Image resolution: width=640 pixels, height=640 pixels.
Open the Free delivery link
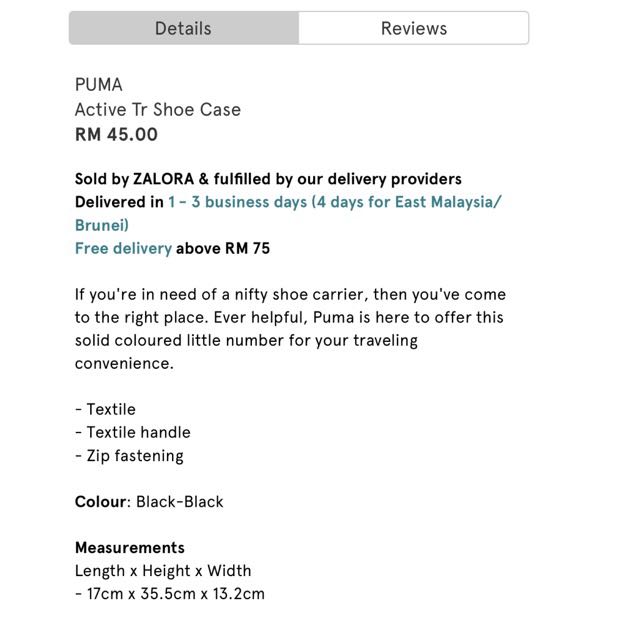point(123,248)
